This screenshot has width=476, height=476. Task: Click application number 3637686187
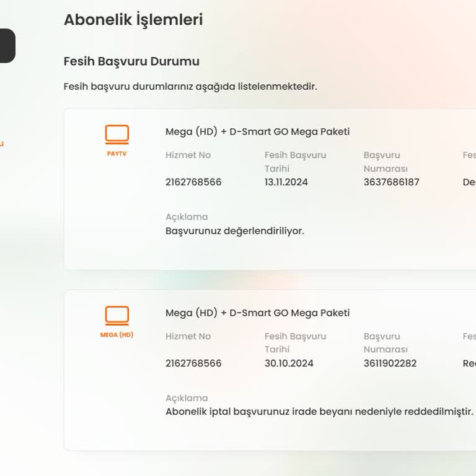391,182
